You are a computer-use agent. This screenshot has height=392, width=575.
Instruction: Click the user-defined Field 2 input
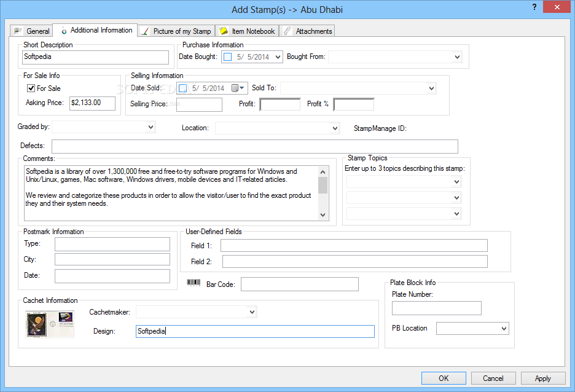[x=355, y=262]
